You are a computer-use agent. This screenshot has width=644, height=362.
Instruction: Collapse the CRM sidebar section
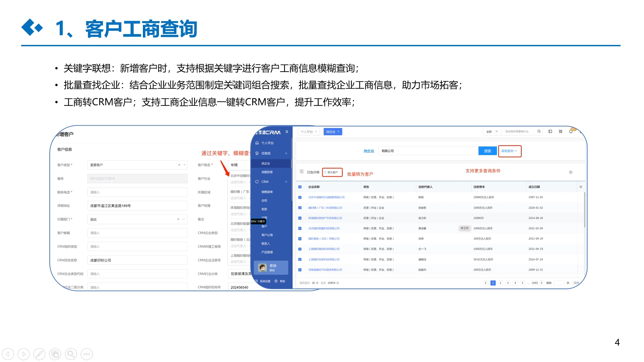click(x=286, y=182)
